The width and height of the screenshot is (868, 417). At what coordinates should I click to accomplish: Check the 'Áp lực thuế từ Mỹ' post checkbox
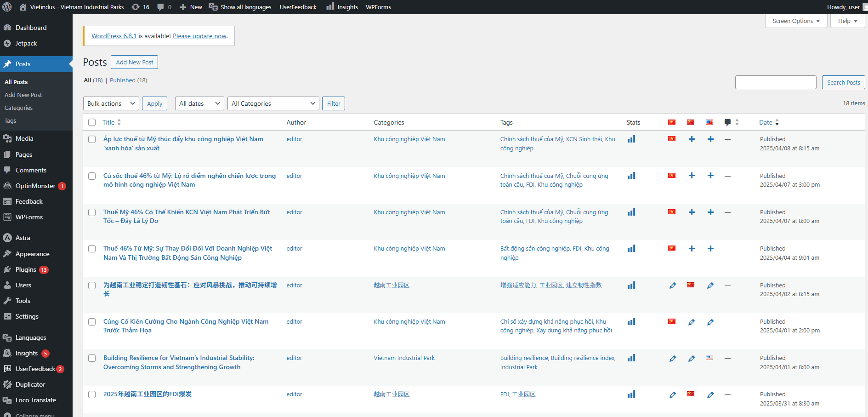tap(92, 139)
